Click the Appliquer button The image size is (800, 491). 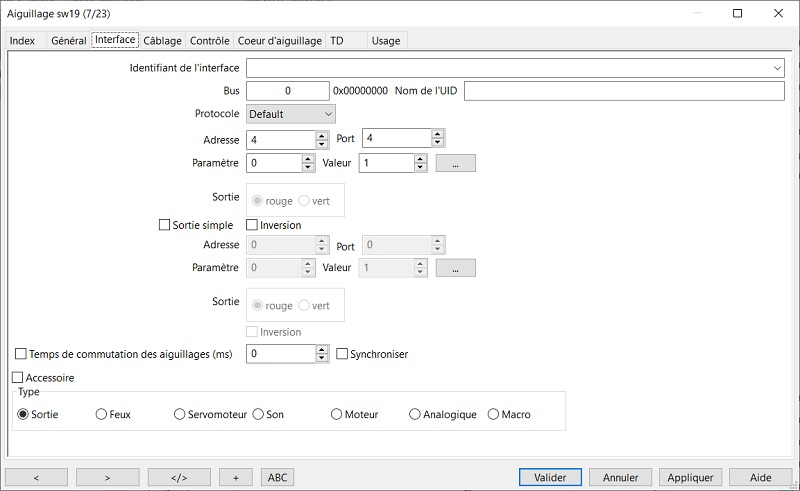pyautogui.click(x=690, y=477)
